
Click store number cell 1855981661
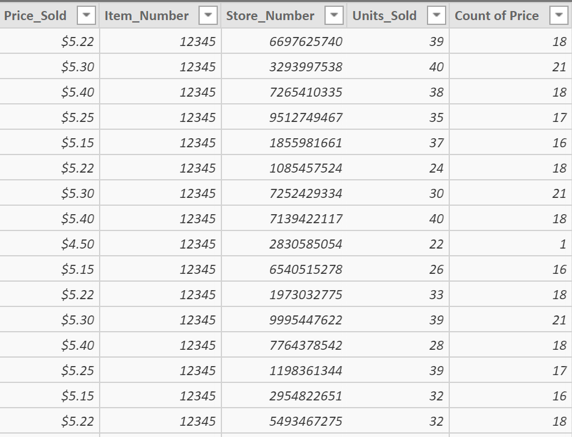pos(284,142)
